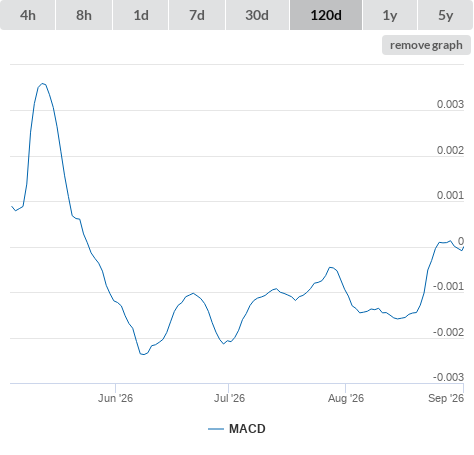Select the 1y time range tab

click(x=390, y=15)
